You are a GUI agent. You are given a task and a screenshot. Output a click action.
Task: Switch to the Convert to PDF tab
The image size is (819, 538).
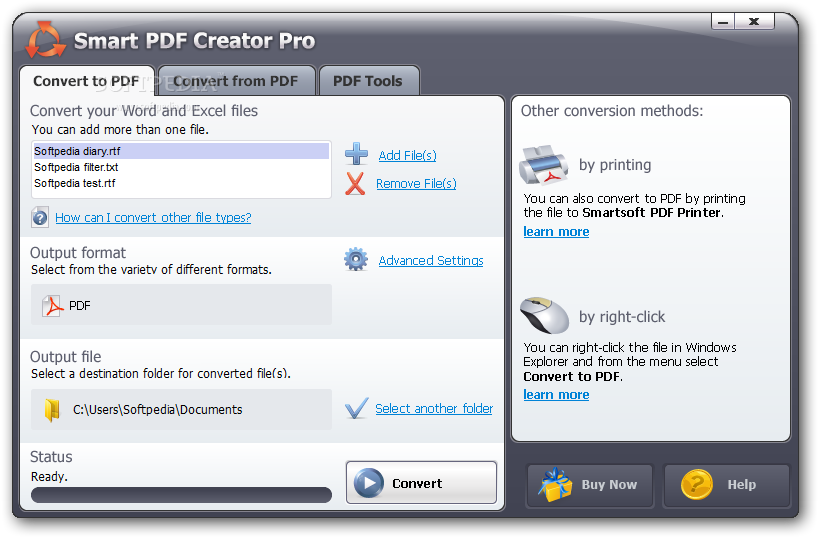[87, 81]
